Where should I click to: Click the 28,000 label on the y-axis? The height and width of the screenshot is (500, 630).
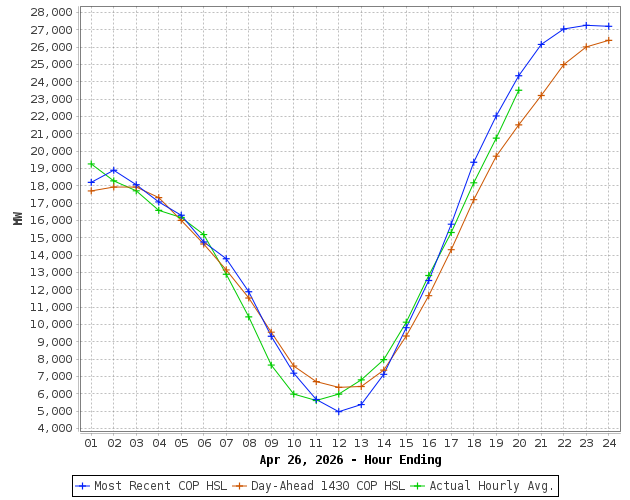click(51, 12)
